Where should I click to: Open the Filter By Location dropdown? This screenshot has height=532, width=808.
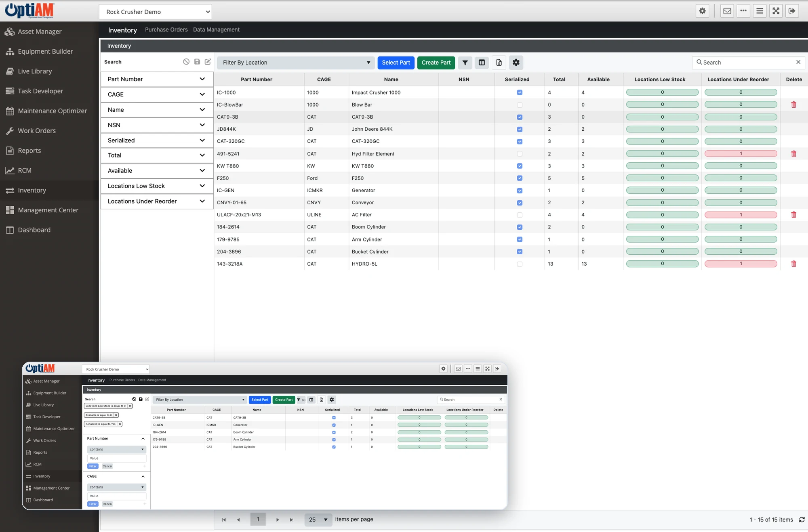pyautogui.click(x=296, y=63)
